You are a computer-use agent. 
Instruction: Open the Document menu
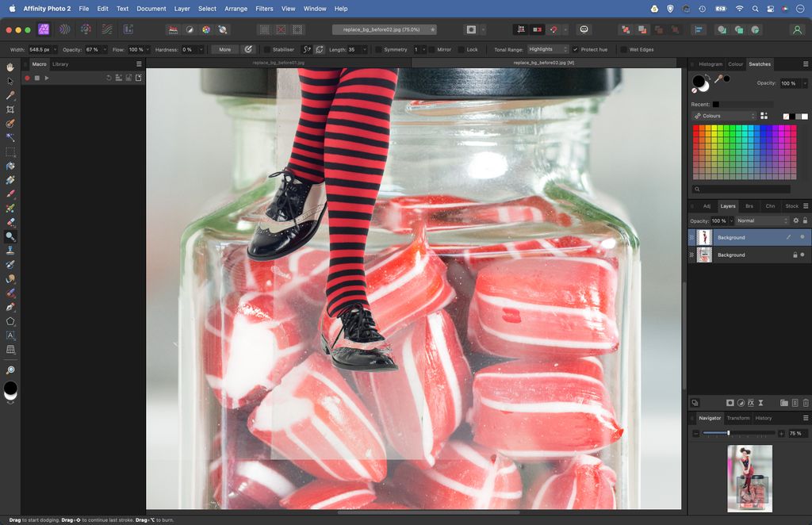pos(151,9)
